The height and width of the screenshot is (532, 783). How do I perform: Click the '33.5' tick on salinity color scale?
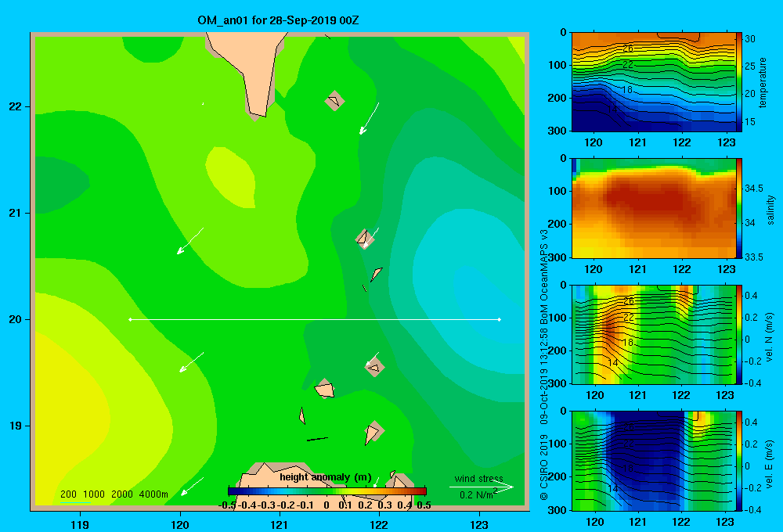pyautogui.click(x=754, y=257)
